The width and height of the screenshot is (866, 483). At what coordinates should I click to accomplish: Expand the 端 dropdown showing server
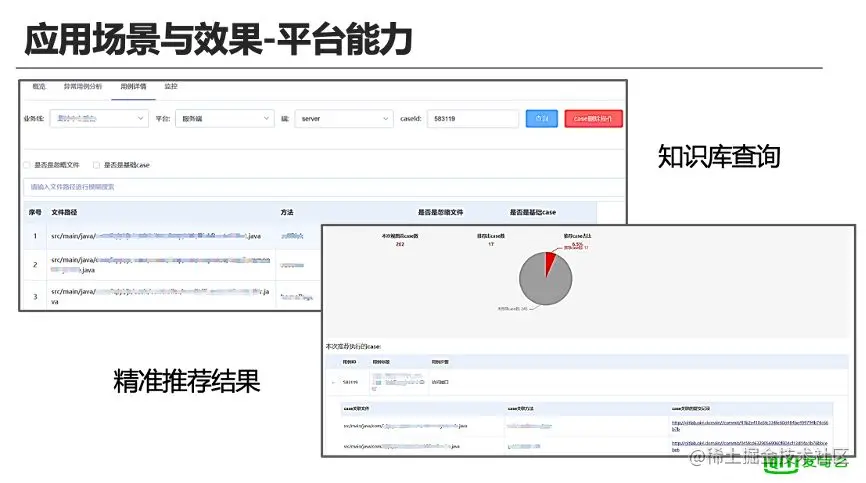pyautogui.click(x=344, y=118)
